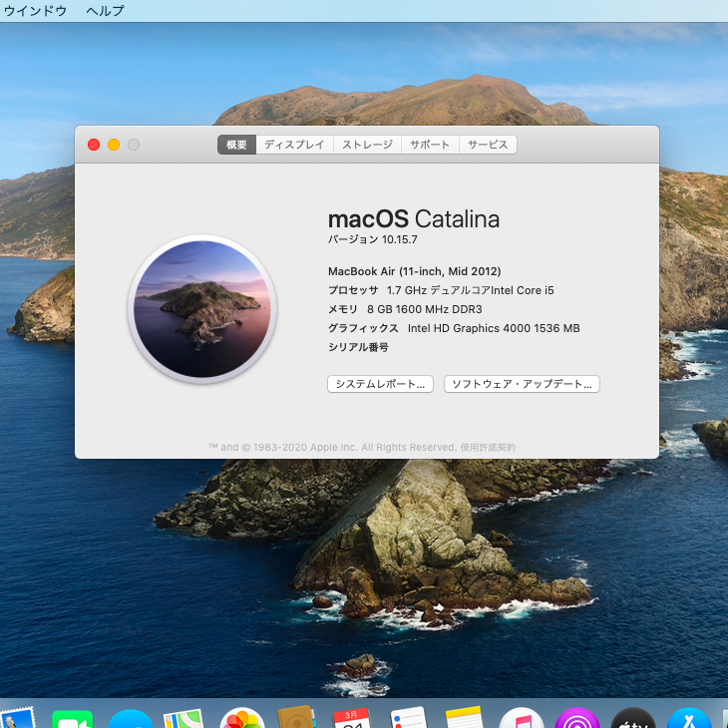
Task: Minimize the window with the yellow button
Action: click(x=114, y=145)
